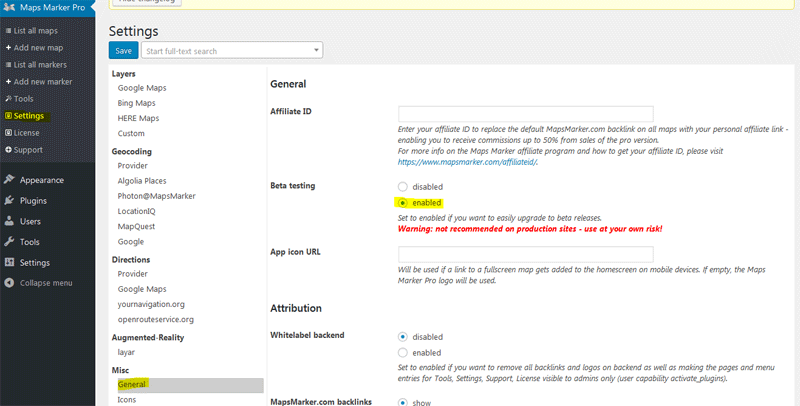Click the Maps Marker Pro header
The width and height of the screenshot is (800, 406).
coord(53,8)
